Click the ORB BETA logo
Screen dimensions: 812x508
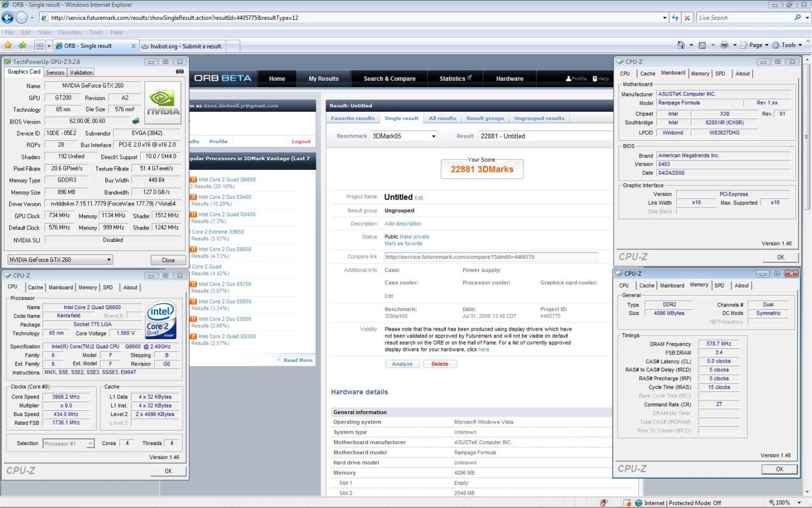coord(222,78)
